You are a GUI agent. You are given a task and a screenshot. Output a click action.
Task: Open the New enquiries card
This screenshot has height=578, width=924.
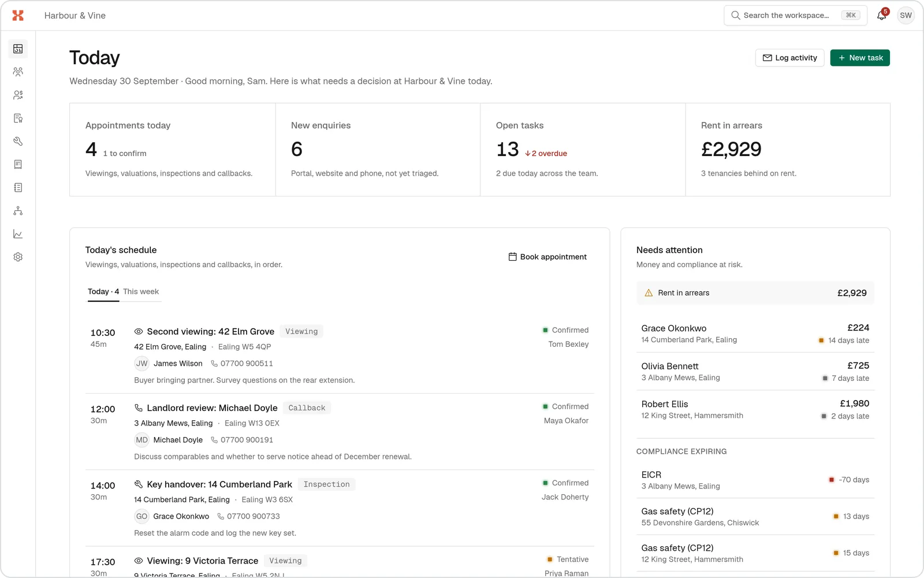[378, 150]
